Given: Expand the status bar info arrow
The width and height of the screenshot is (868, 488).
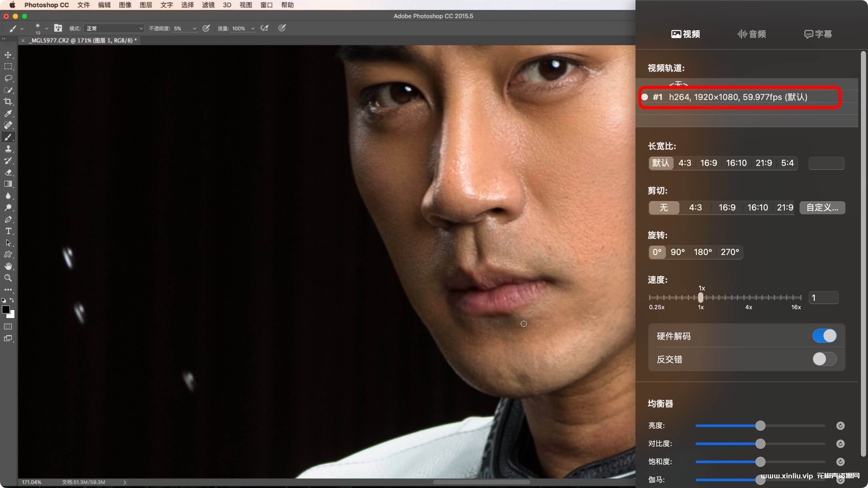Looking at the screenshot, I should coord(125,482).
